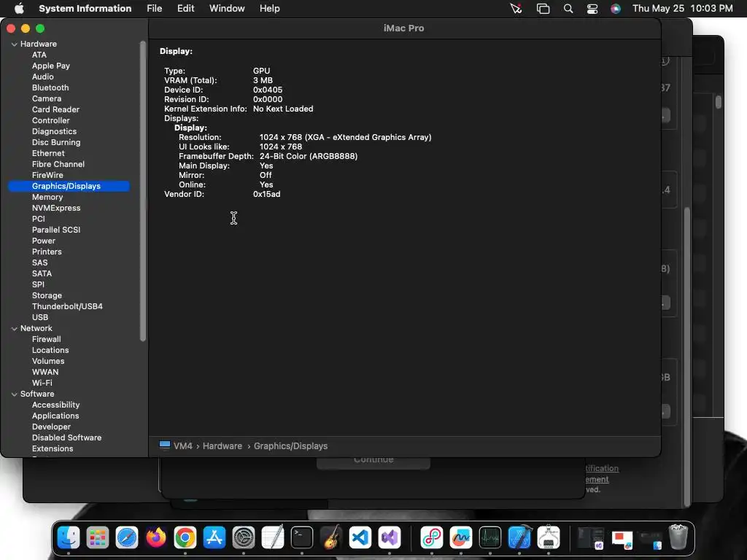Select Wi-Fi under Network
Screen dimensions: 747x560
click(x=42, y=384)
